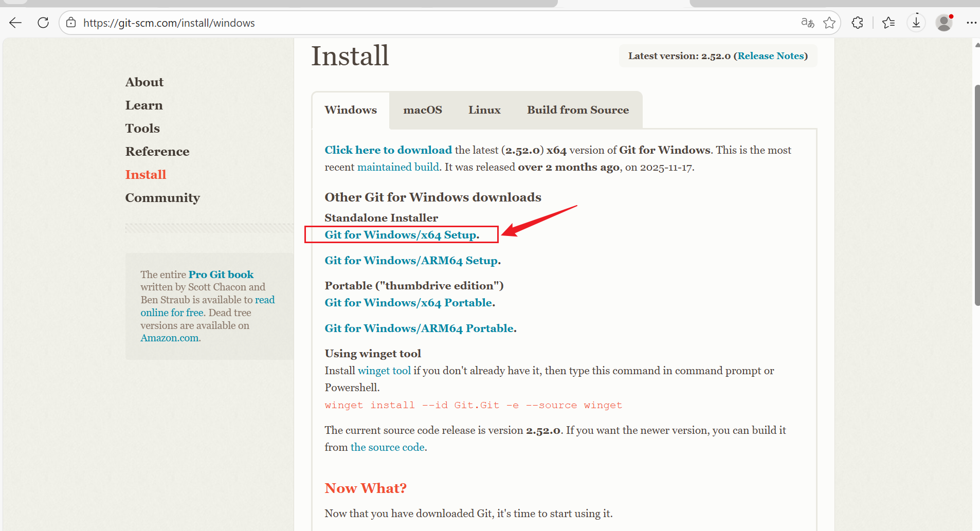
Task: Open browser settings and more menu
Action: coord(971,23)
